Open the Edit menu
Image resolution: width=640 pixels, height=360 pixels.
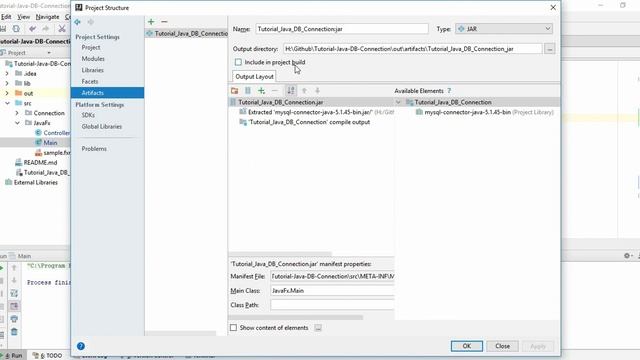click(x=6, y=17)
